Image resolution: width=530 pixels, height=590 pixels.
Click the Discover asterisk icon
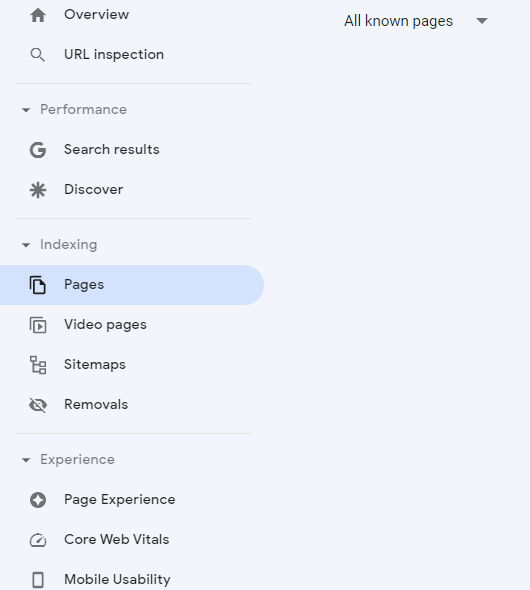pos(38,190)
